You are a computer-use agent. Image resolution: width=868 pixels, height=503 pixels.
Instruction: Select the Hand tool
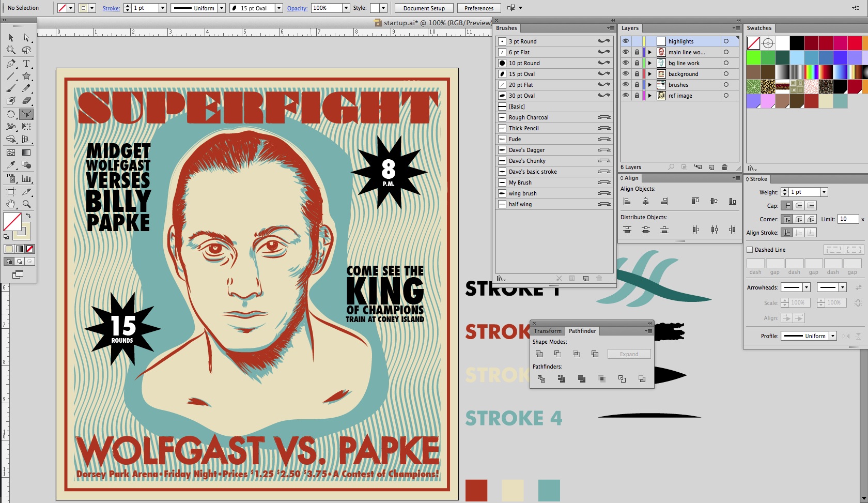coord(11,204)
